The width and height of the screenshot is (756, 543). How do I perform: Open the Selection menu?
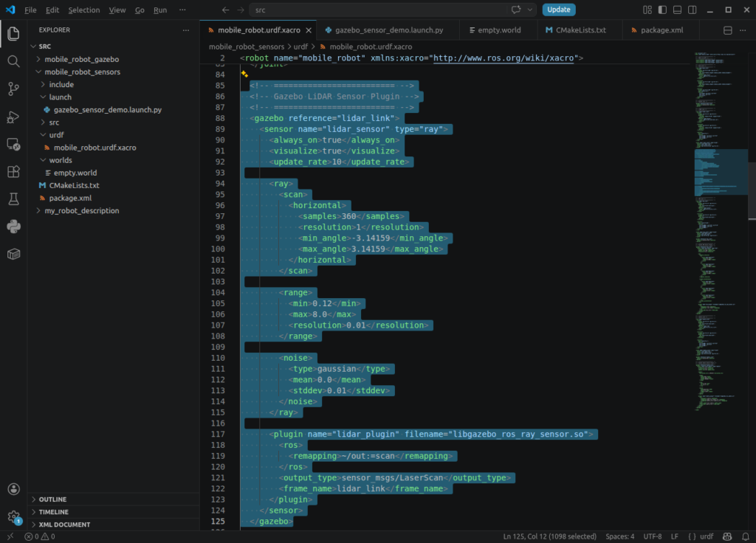[x=84, y=10]
